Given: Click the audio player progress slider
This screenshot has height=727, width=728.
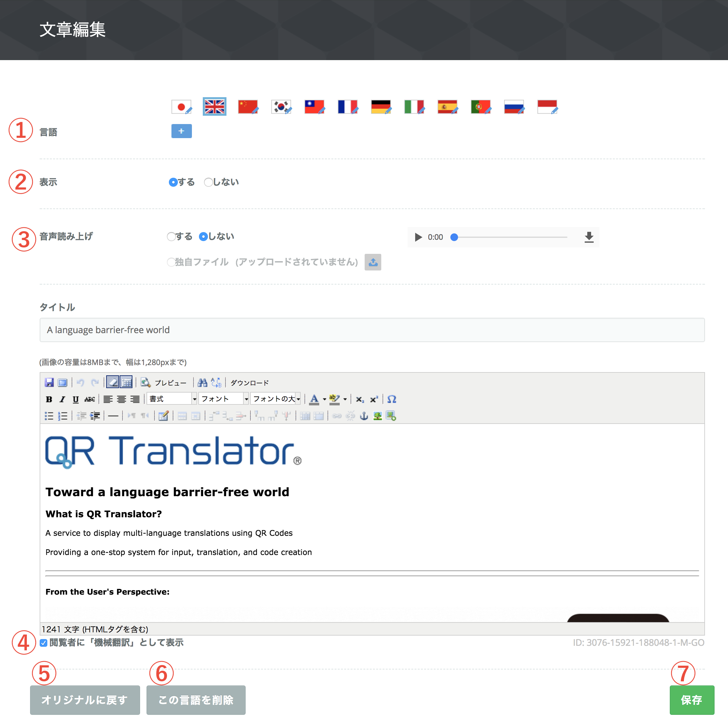Looking at the screenshot, I should [510, 237].
